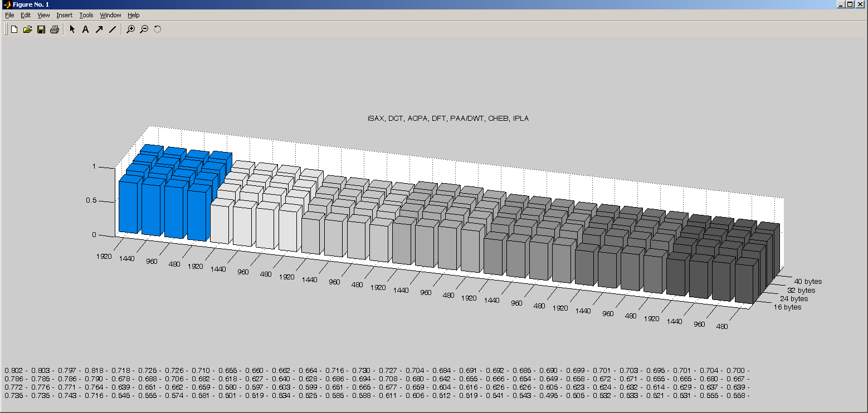
Task: Close the Figure No. 1 window
Action: click(x=860, y=4)
